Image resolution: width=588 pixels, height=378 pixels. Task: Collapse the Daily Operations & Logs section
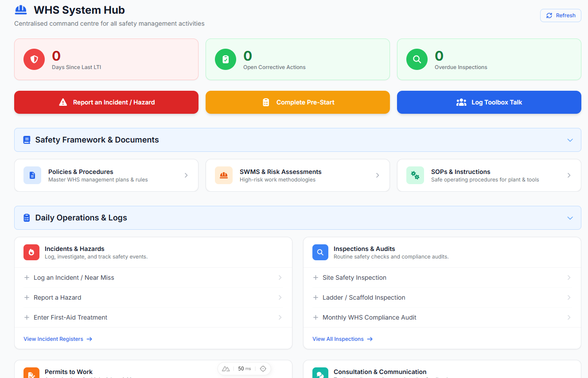[x=570, y=218]
